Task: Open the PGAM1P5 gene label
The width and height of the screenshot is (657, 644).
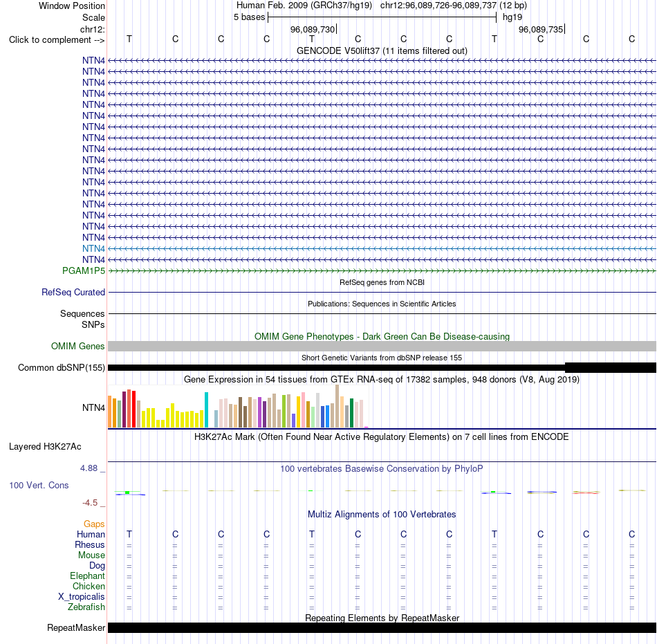Action: (84, 270)
